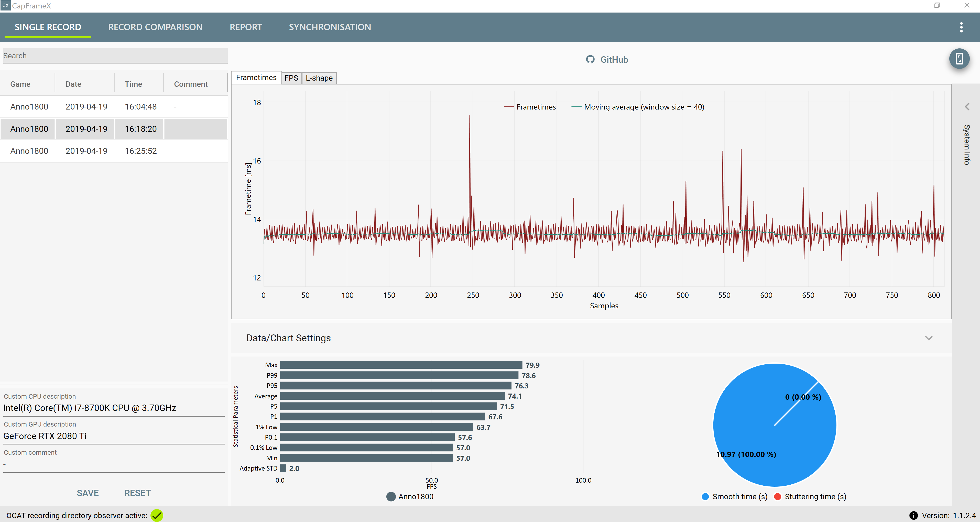Toggle the Frametimes legend series

click(x=530, y=107)
